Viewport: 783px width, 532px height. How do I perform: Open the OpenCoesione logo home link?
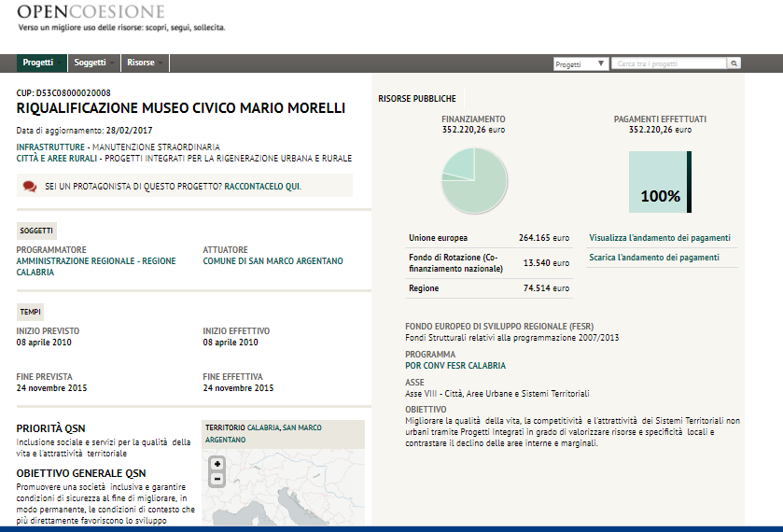coord(91,11)
